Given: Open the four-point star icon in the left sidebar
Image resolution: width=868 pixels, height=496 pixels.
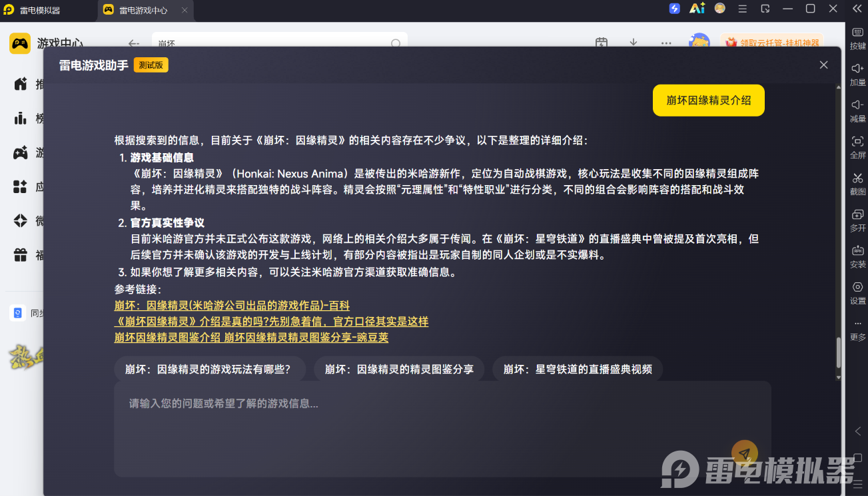Looking at the screenshot, I should click(x=21, y=220).
